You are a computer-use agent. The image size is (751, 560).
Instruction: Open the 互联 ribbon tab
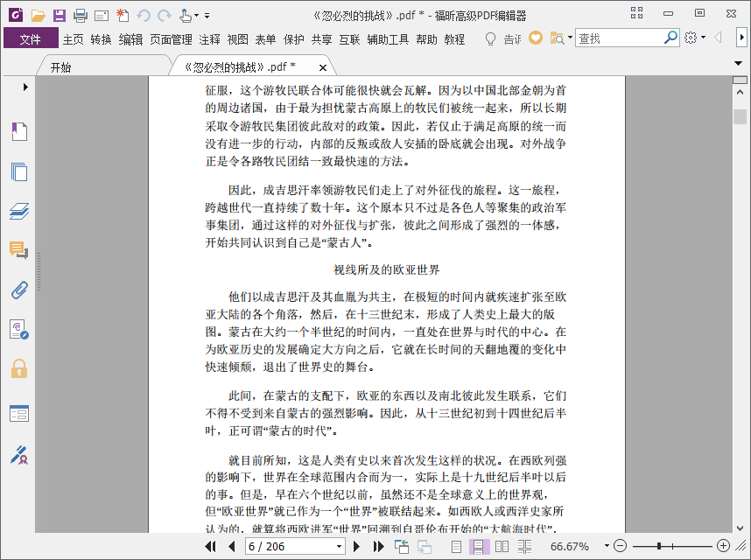(349, 39)
